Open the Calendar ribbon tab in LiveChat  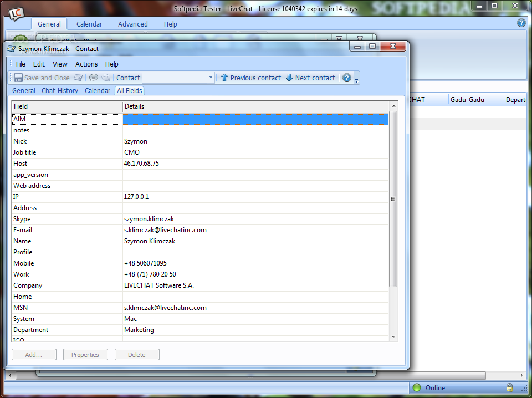click(x=89, y=24)
